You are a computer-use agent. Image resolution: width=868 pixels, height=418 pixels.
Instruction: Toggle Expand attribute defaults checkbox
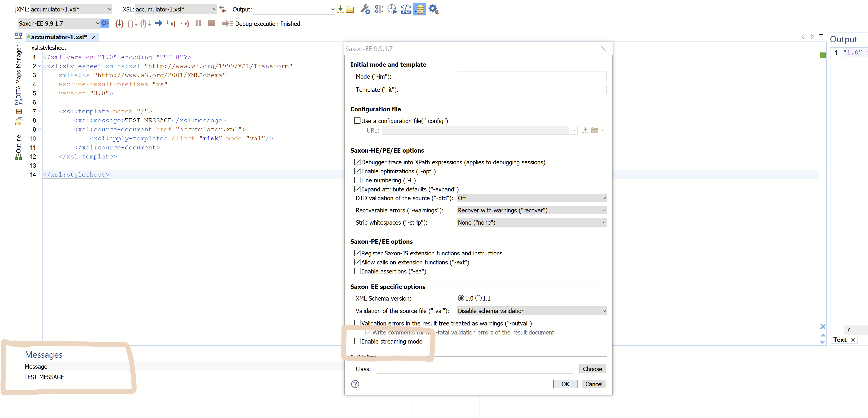[x=357, y=189]
